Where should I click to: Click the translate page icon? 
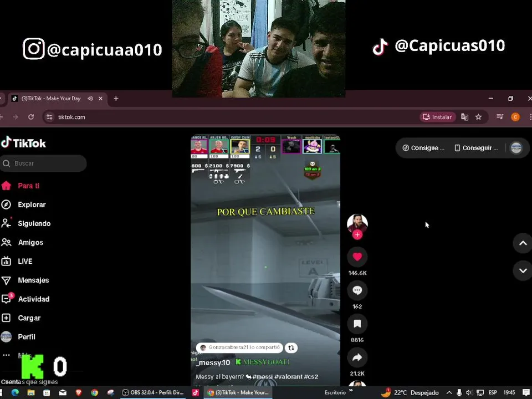pyautogui.click(x=464, y=117)
